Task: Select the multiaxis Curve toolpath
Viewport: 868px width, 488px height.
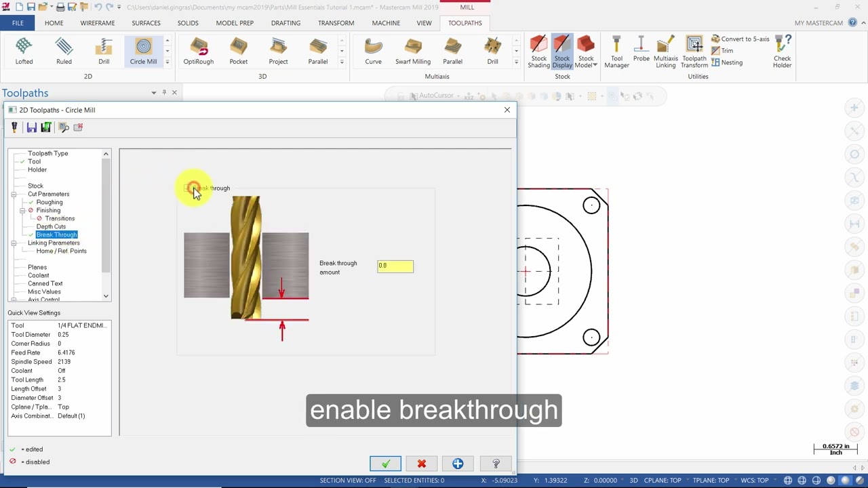Action: pyautogui.click(x=373, y=52)
